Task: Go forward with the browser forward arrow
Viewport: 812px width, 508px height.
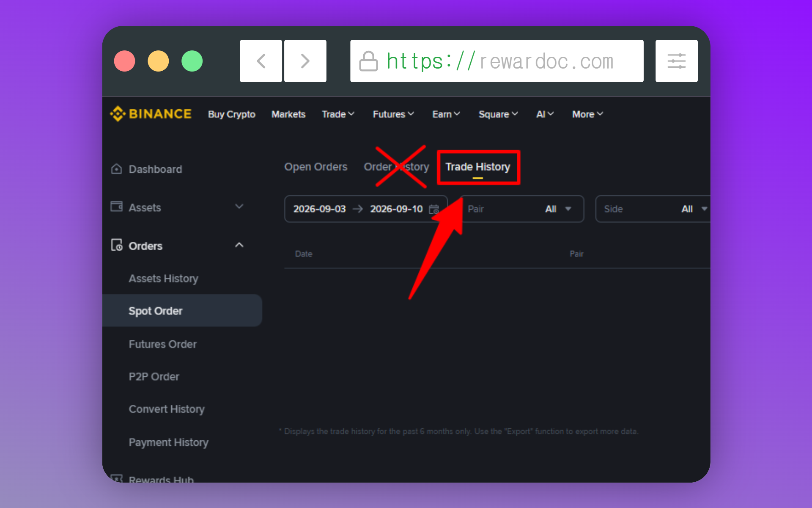Action: [x=305, y=61]
